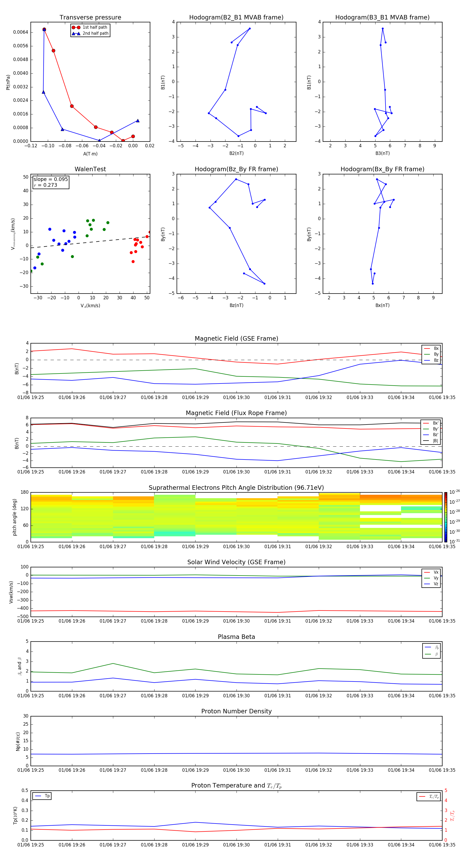This screenshot has height=868, width=473.
Task: Click the 'Solar Wind Velocity (GSE Frame)' title
Action: tap(236, 562)
